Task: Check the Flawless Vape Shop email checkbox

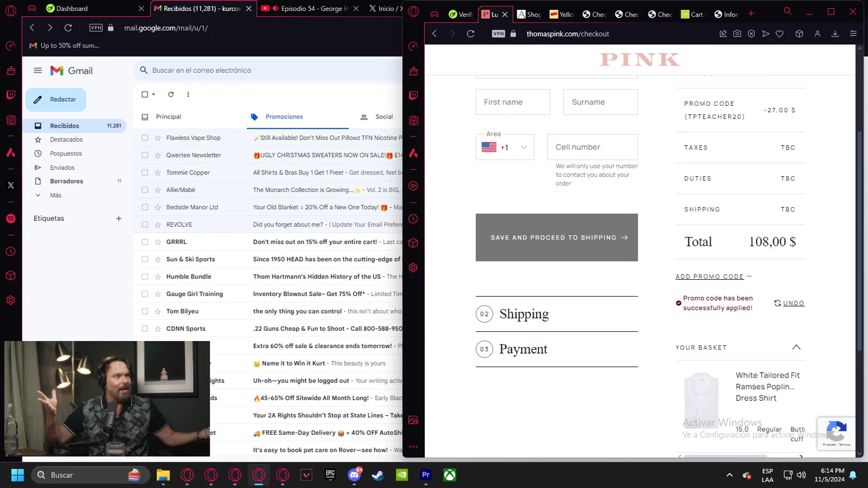Action: [145, 138]
